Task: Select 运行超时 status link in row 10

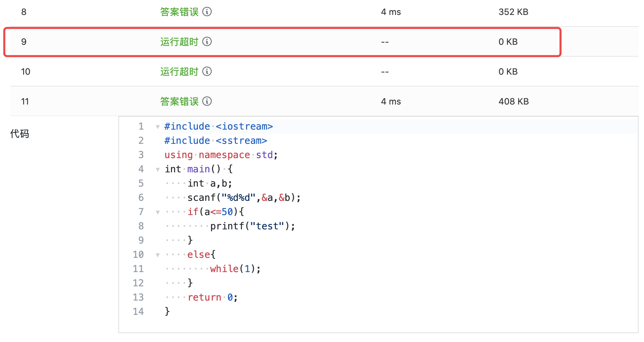Action: [x=179, y=72]
